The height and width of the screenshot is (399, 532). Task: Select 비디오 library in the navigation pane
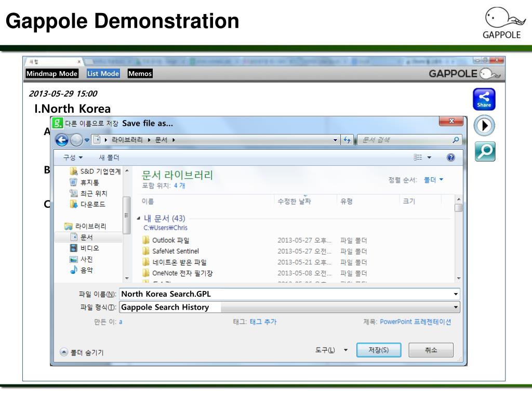coord(85,248)
